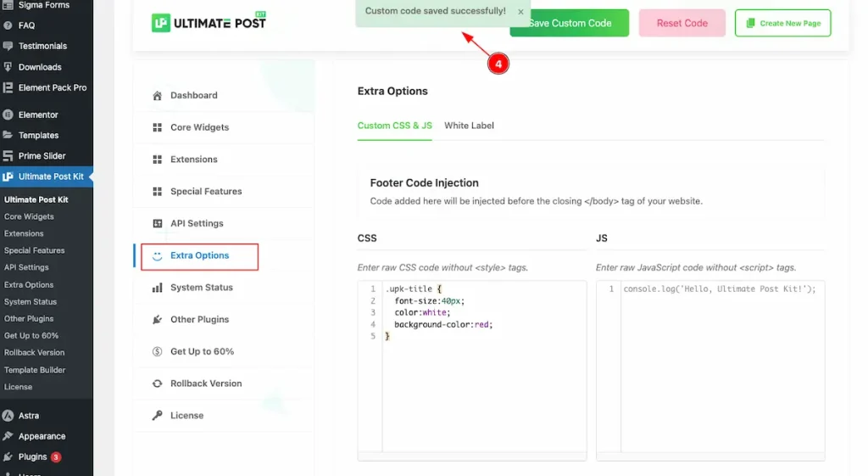Image resolution: width=868 pixels, height=476 pixels.
Task: Click the Rollback Version refresh icon
Action: [x=157, y=384]
